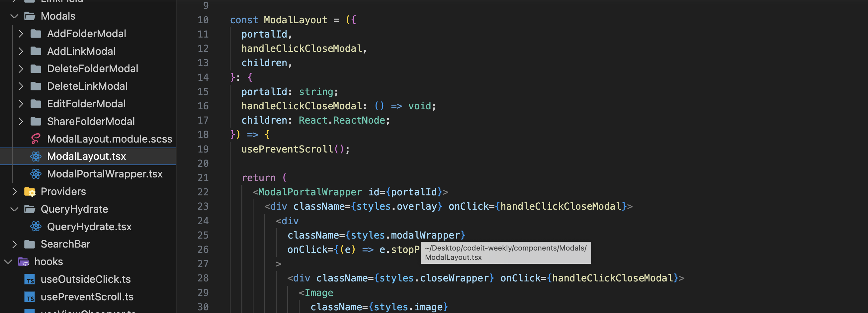Expand the DeleteLinkModal folder chevron
Image resolution: width=868 pixels, height=313 pixels.
21,86
